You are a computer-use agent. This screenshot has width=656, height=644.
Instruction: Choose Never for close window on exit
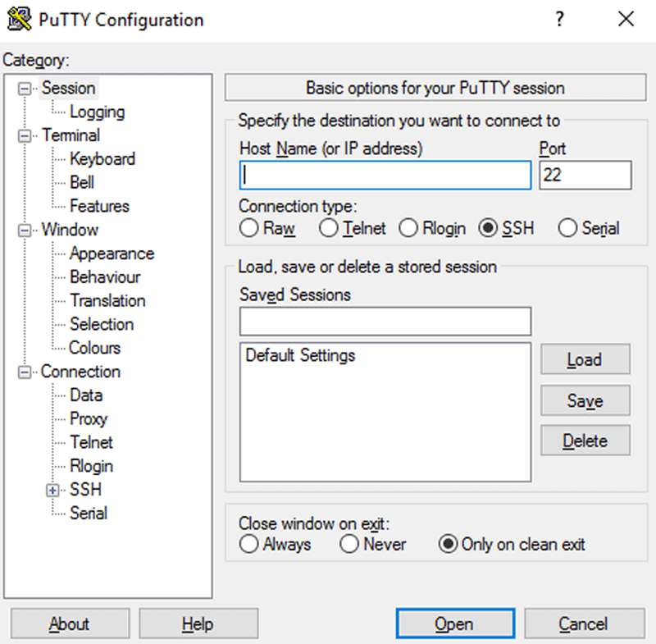(x=349, y=544)
